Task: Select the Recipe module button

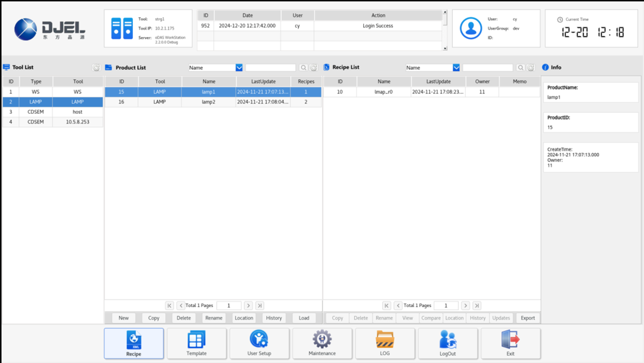Action: (x=134, y=343)
